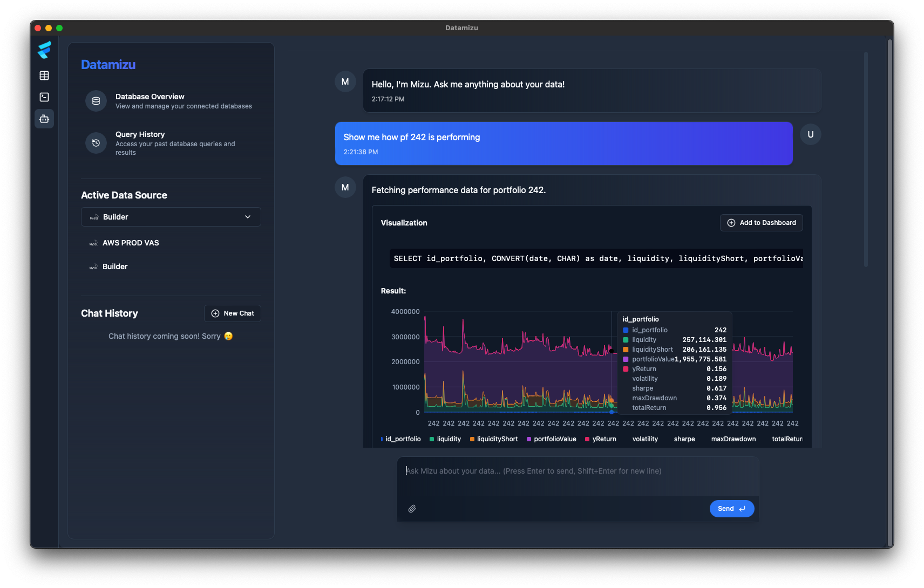This screenshot has height=588, width=924.
Task: Send the message to Mizu
Action: tap(731, 509)
